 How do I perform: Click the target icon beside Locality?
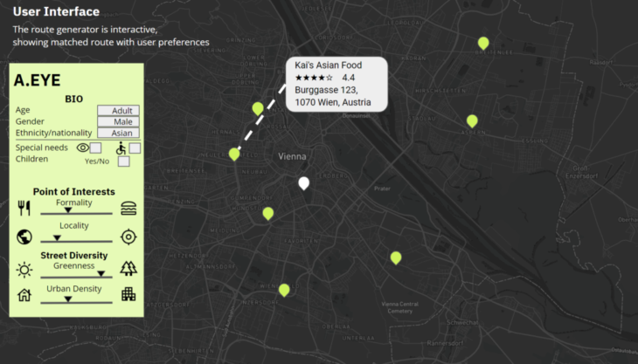point(128,237)
